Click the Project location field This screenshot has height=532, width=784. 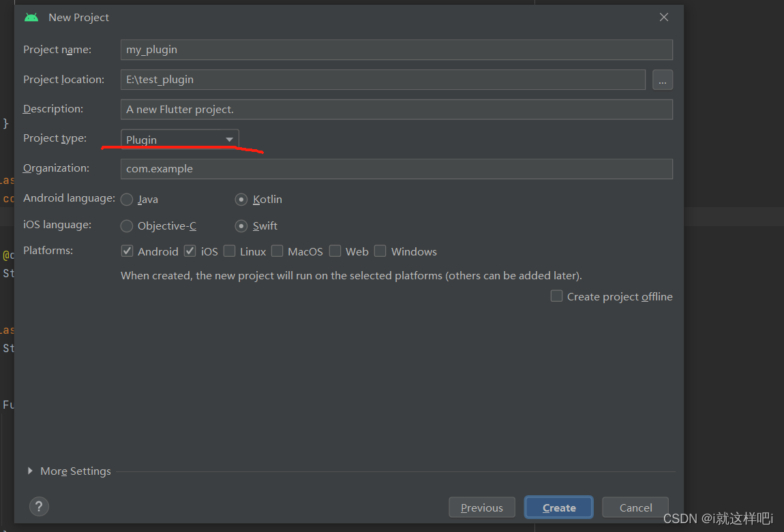coord(383,80)
